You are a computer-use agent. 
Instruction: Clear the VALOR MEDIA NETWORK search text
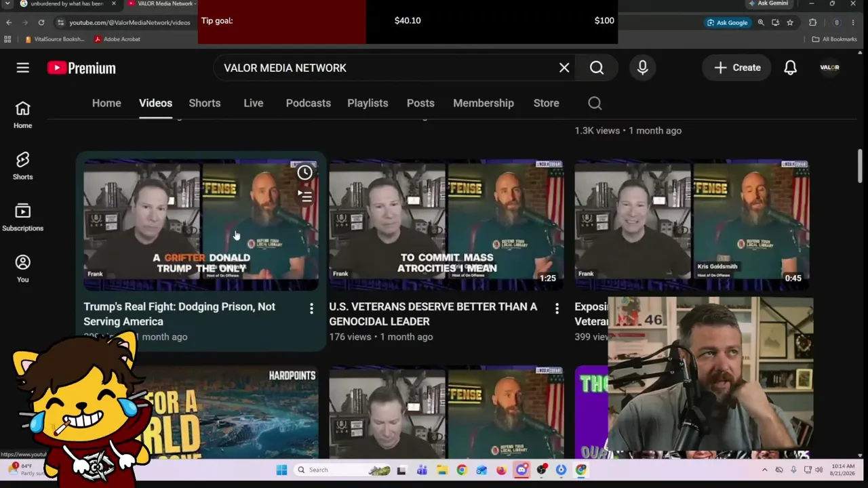click(x=564, y=68)
